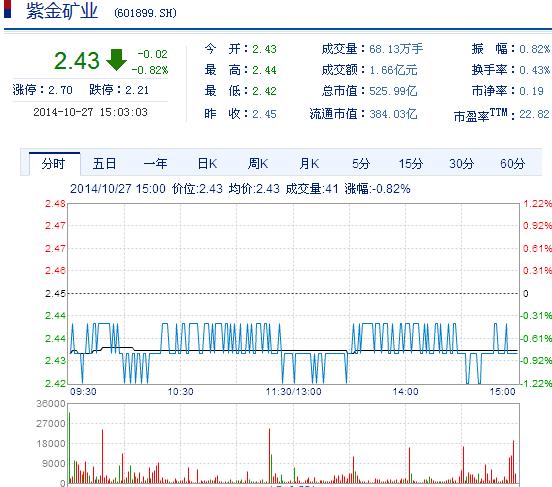Select the 分时 chart tab
The width and height of the screenshot is (552, 487).
coord(54,164)
